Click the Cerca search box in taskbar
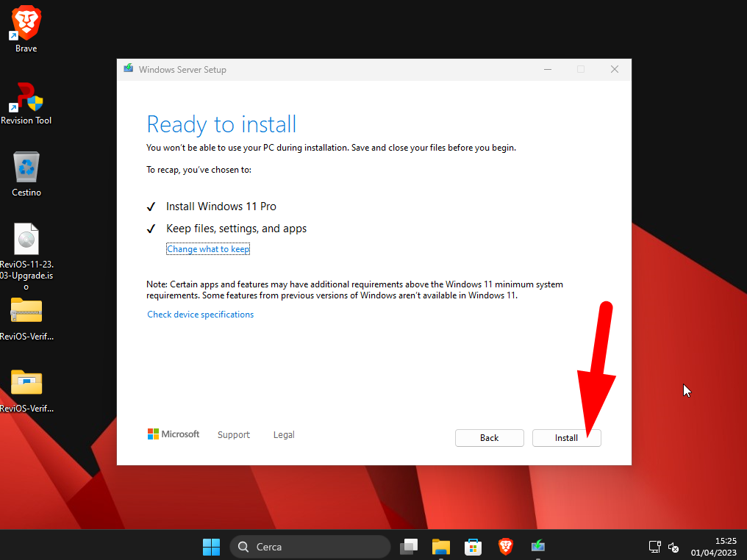Viewport: 747px width, 560px height. (310, 547)
